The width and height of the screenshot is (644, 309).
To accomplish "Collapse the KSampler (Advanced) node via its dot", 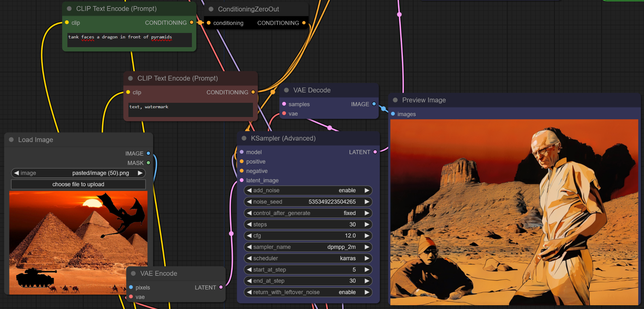I will (244, 138).
